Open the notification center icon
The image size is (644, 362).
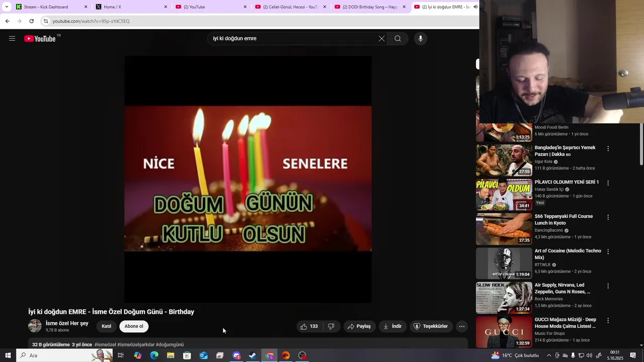633,355
